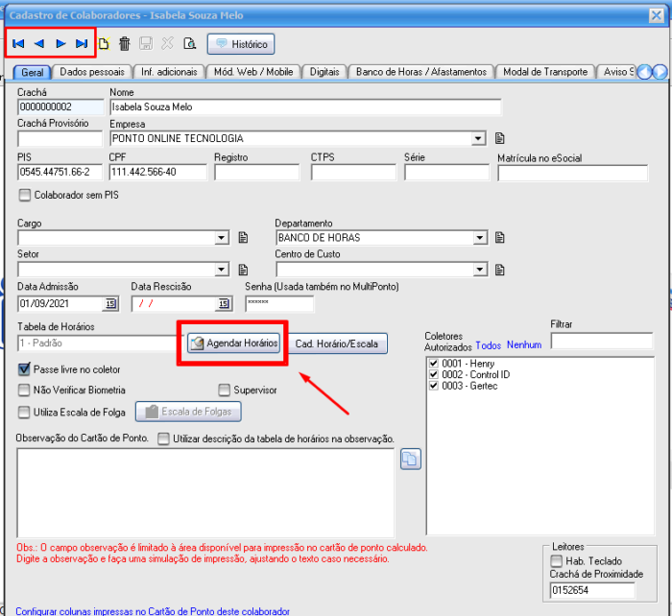Expand the Empresa dropdown
This screenshot has width=672, height=616.
[x=478, y=138]
